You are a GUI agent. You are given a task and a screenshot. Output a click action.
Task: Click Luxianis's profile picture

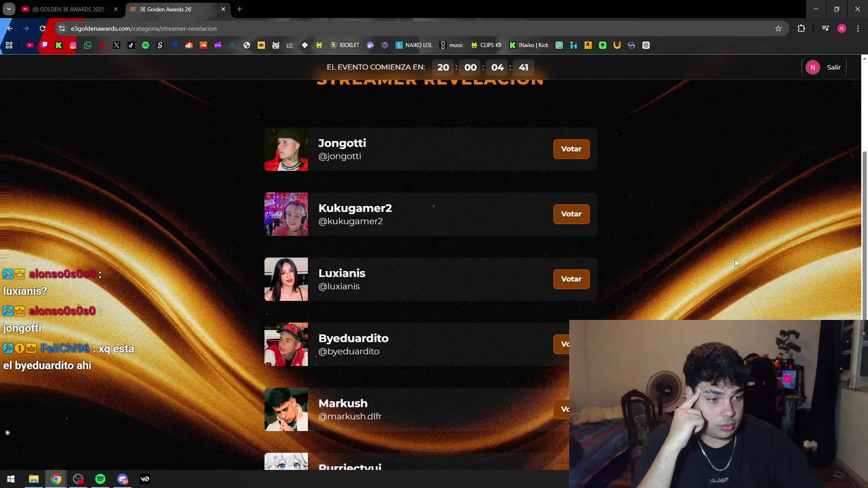point(286,279)
